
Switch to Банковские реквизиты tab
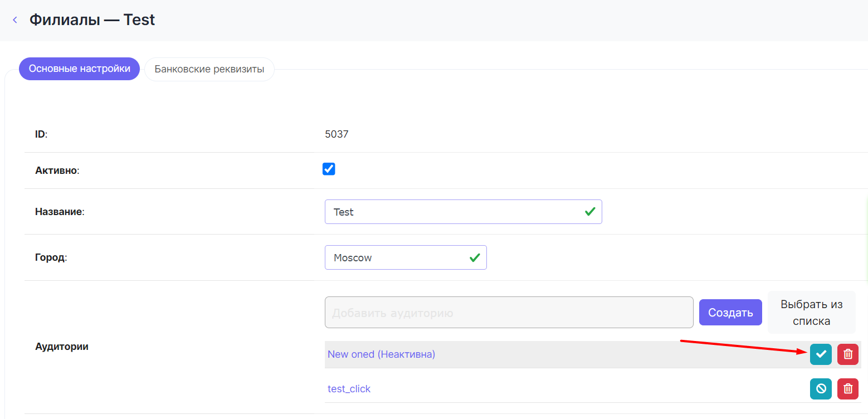(209, 70)
